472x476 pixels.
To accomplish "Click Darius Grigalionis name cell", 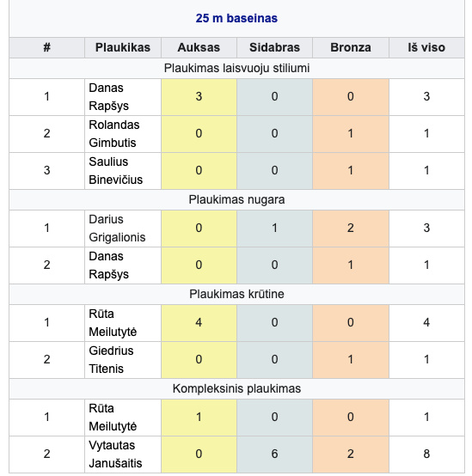I will tap(123, 229).
